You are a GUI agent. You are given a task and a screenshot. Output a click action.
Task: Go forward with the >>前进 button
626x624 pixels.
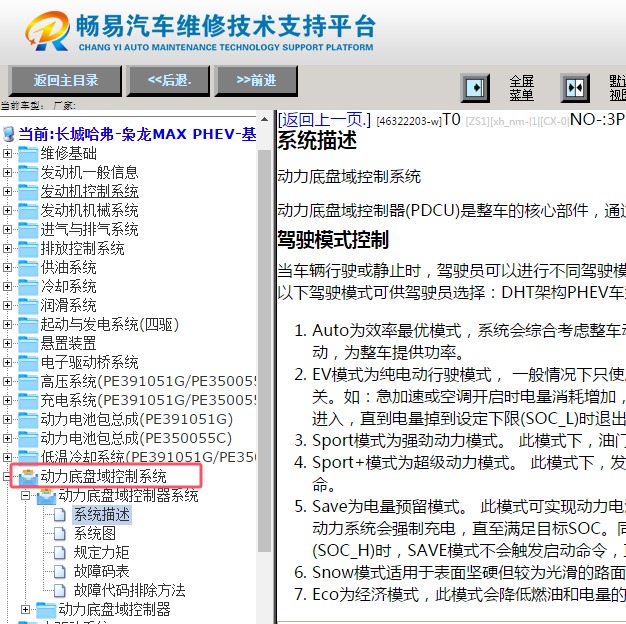coord(256,81)
